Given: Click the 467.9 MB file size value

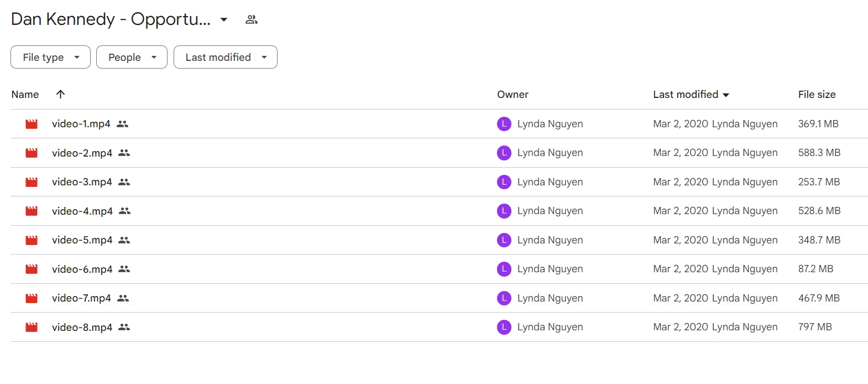Looking at the screenshot, I should [x=819, y=298].
